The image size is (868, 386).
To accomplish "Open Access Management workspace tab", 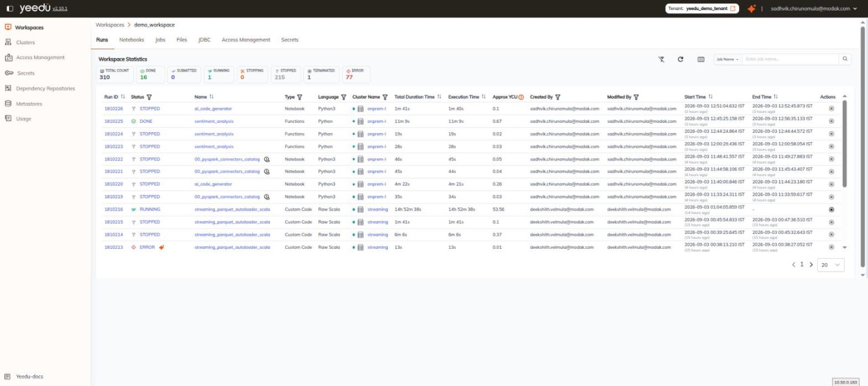I will [246, 40].
